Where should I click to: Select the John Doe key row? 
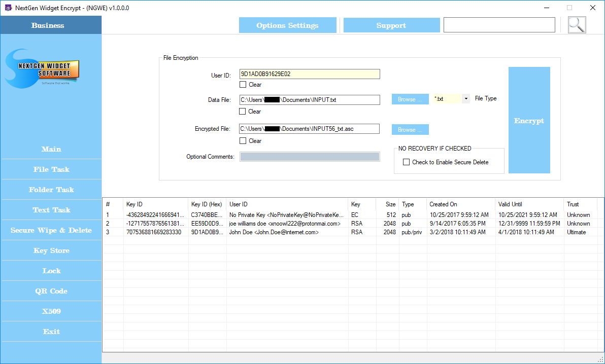point(350,232)
